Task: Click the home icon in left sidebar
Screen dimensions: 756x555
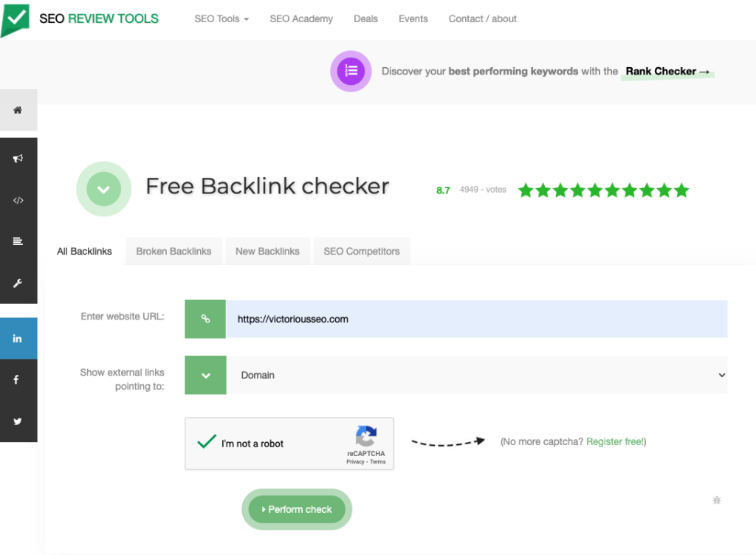Action: [x=18, y=110]
